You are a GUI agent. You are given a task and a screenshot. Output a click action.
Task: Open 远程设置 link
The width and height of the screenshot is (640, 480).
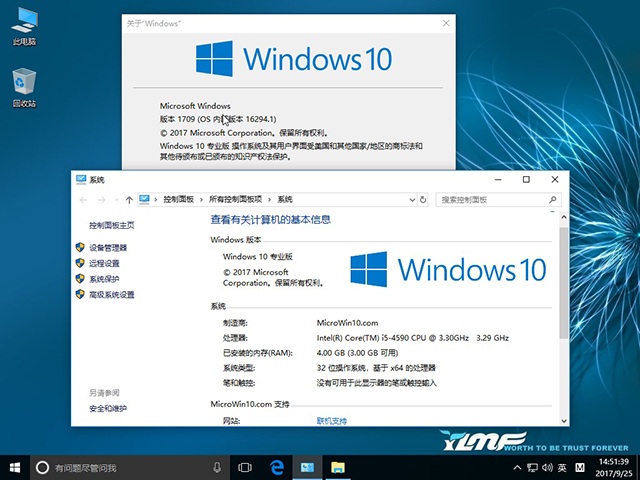click(104, 263)
